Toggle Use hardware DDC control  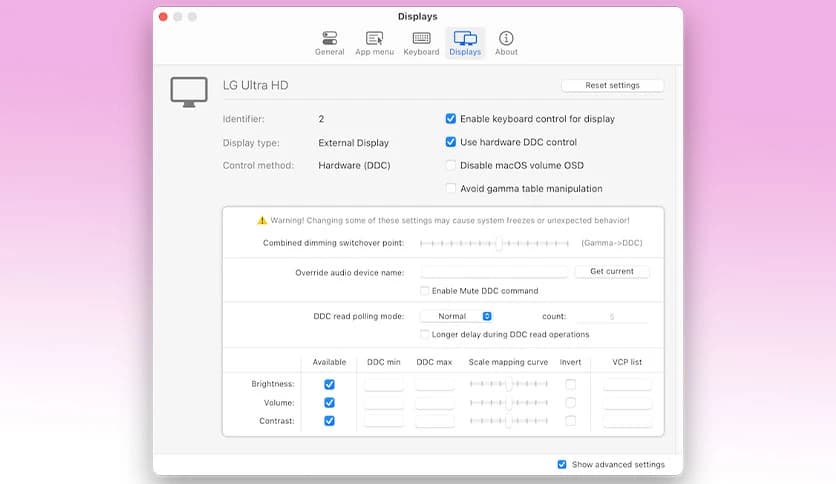click(451, 142)
